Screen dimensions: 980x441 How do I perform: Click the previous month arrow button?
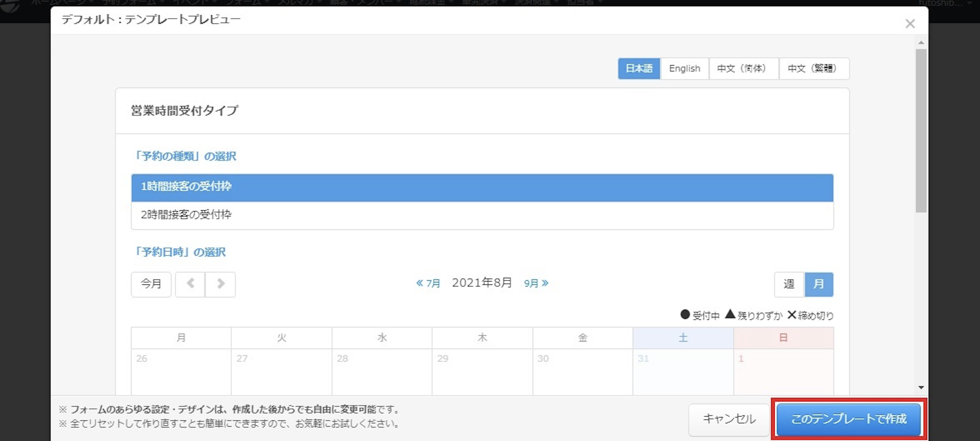[190, 284]
